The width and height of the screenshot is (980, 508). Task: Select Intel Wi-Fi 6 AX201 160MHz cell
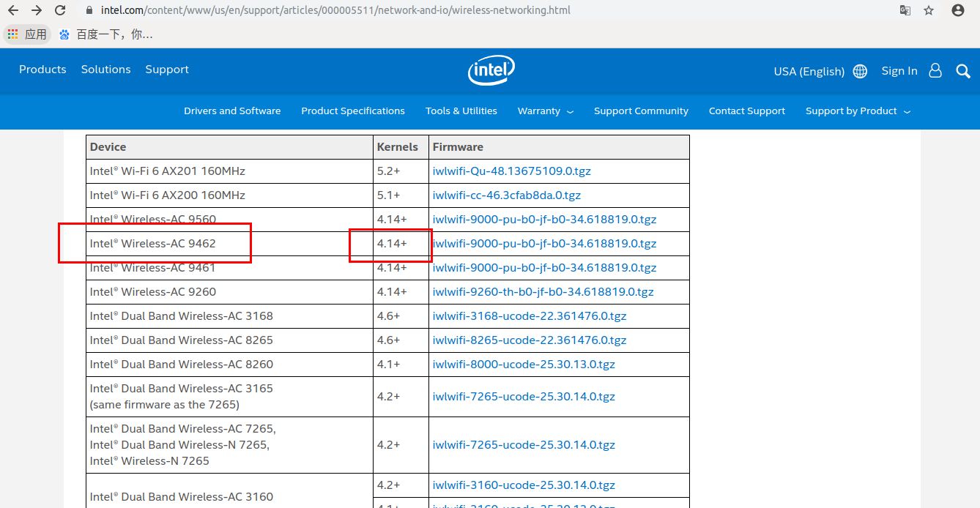click(x=229, y=171)
